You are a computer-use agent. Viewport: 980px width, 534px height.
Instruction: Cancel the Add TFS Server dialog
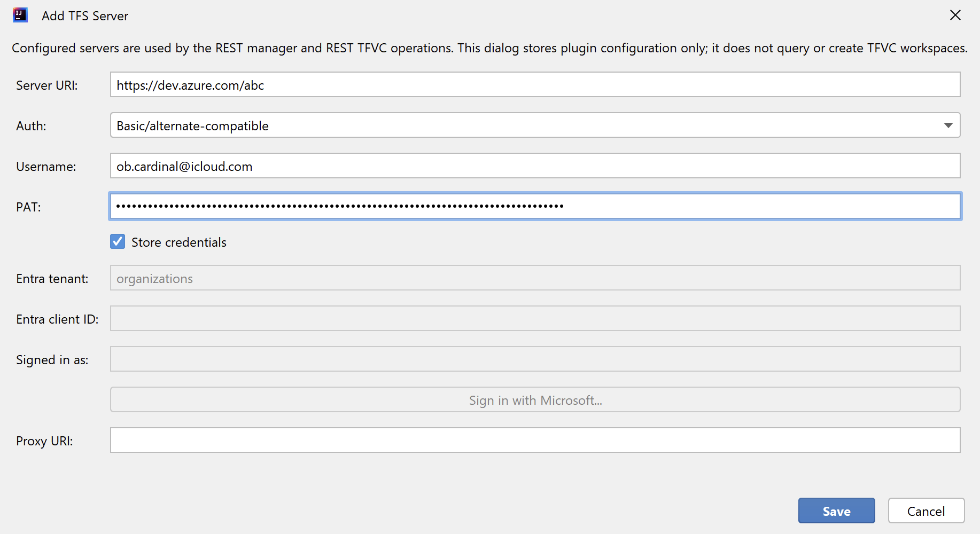coord(926,511)
